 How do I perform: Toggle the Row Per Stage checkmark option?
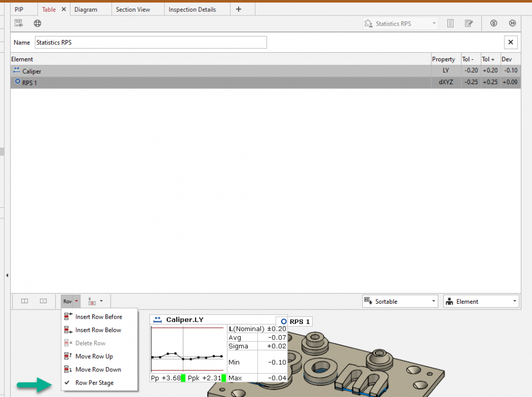pyautogui.click(x=94, y=383)
